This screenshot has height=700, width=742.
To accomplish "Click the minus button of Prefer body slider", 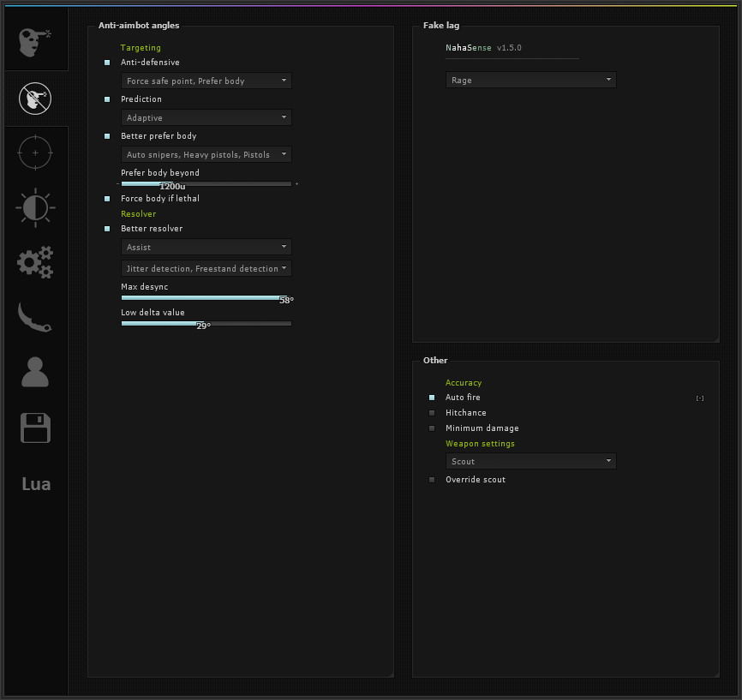I will click(117, 183).
